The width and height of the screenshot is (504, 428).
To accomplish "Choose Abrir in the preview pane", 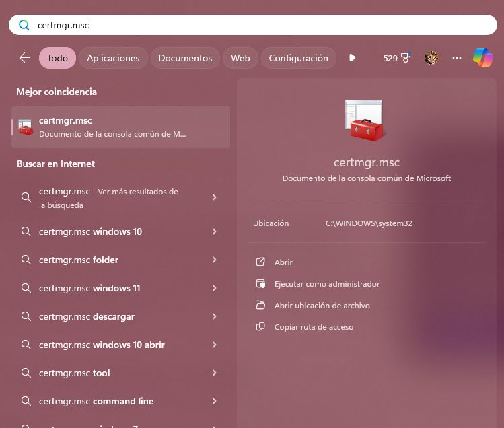I will tap(283, 262).
